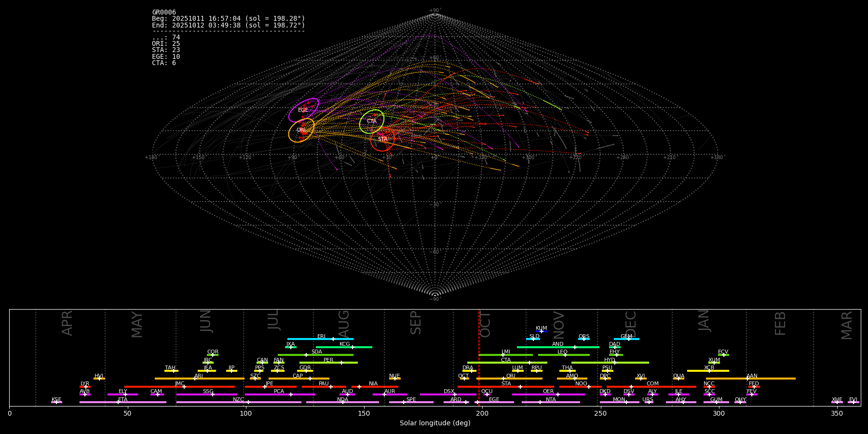Select the SPE shower bar
The width and height of the screenshot is (868, 434).
(x=411, y=402)
